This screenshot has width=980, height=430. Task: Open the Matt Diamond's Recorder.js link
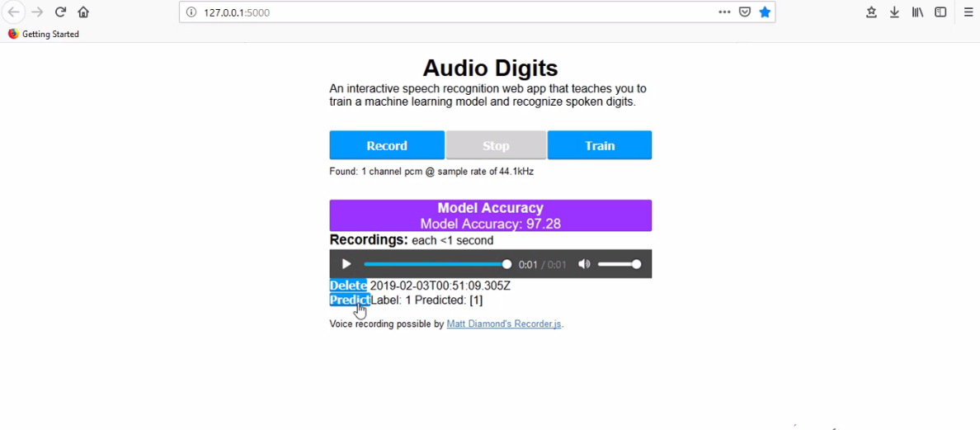(x=504, y=324)
